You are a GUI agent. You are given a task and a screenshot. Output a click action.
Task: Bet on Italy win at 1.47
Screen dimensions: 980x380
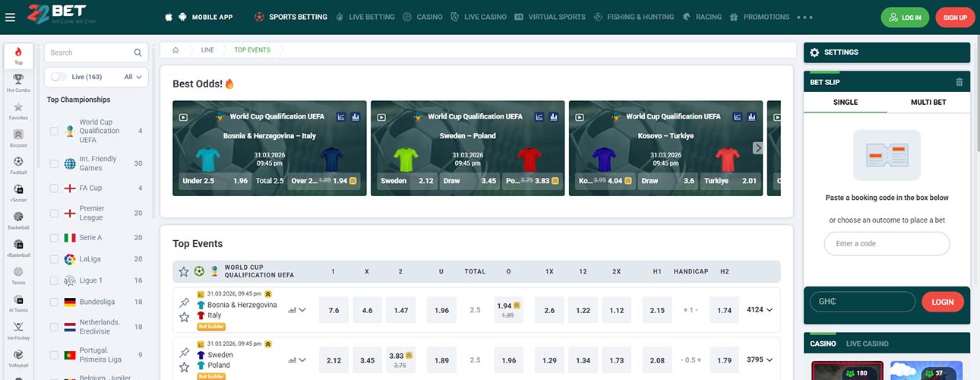401,310
